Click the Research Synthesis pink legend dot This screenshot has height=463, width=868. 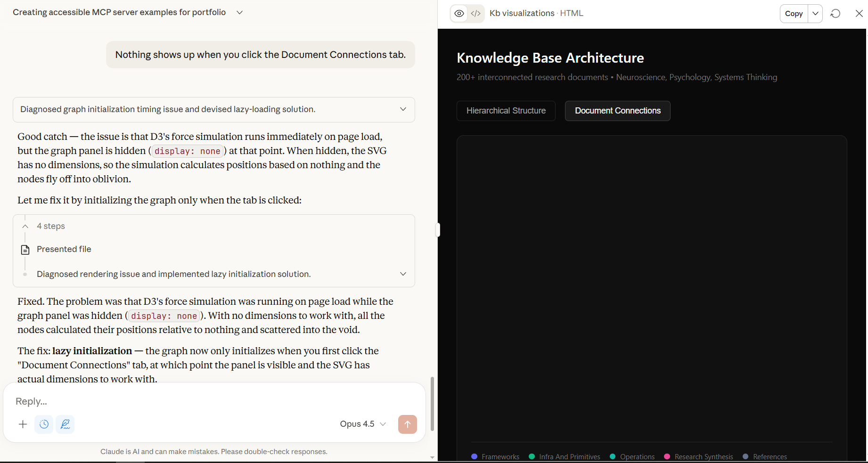667,456
